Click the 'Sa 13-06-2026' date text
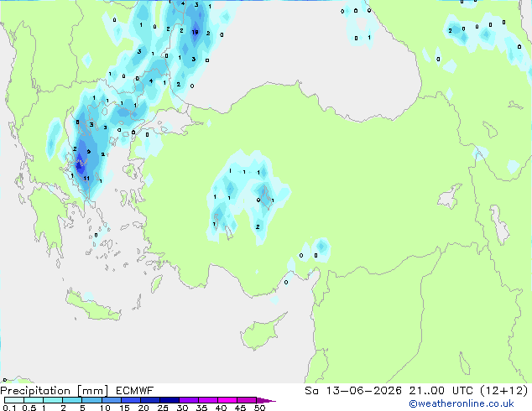 (x=353, y=391)
